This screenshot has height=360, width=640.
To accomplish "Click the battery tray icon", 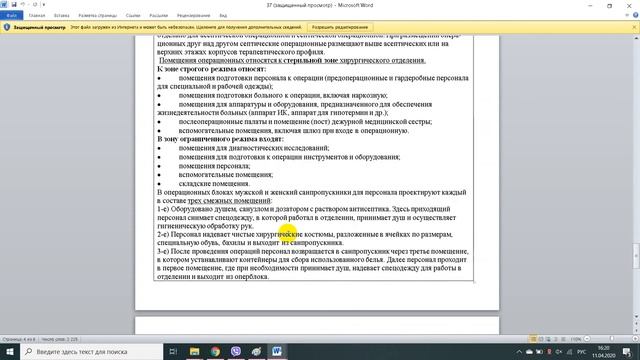I will tap(539, 352).
